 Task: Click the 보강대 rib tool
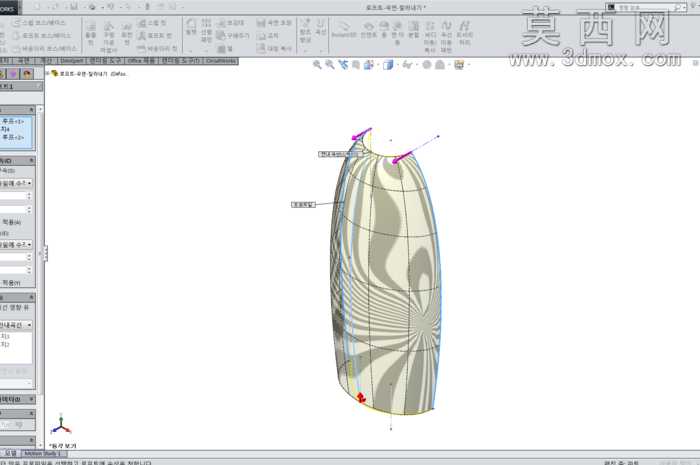click(230, 23)
